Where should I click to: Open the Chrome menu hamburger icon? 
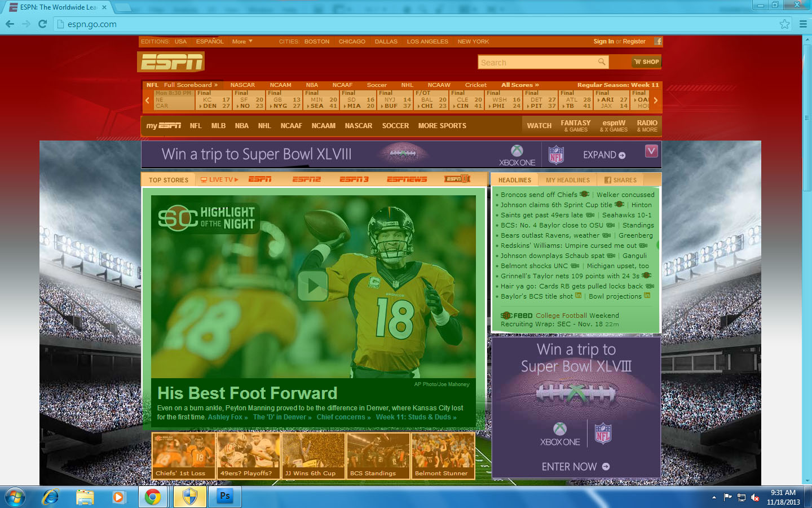pyautogui.click(x=803, y=24)
